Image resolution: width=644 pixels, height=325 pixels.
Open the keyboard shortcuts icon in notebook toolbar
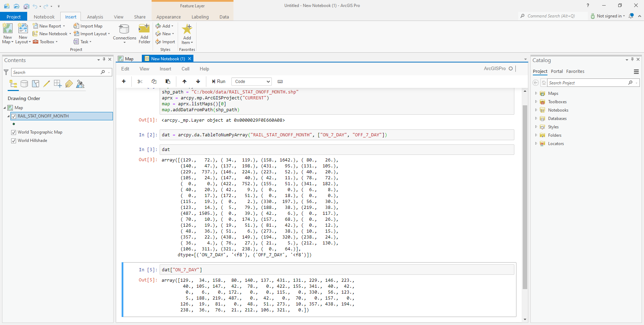coord(280,81)
